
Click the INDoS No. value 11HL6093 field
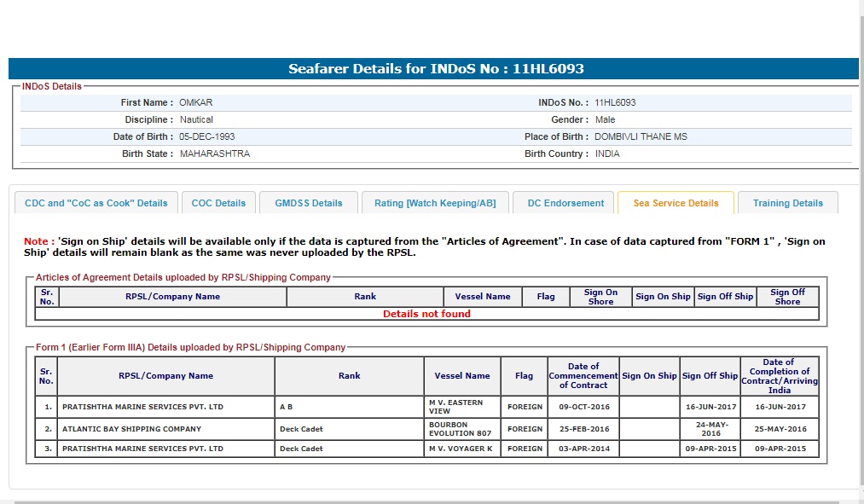(615, 102)
